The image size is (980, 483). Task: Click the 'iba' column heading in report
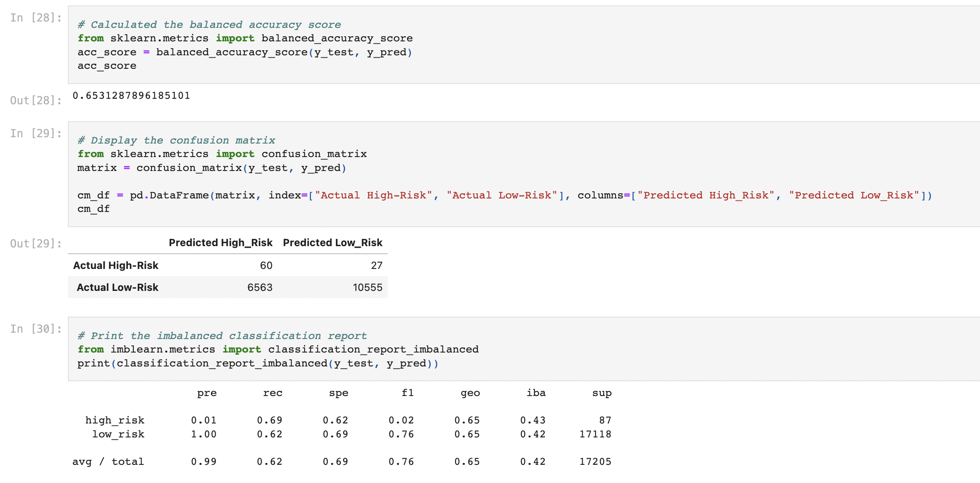[x=536, y=393]
